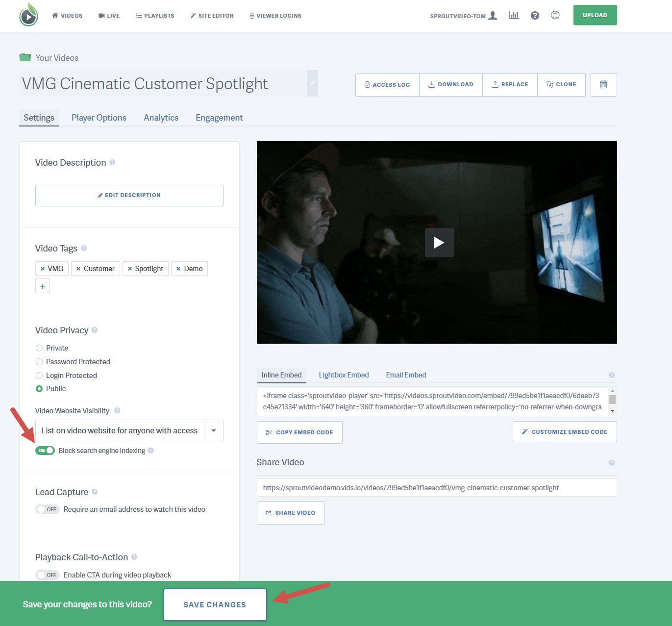Screen dimensions: 672x626
Task: Open the video website visibility dropdown arrow
Action: click(214, 430)
